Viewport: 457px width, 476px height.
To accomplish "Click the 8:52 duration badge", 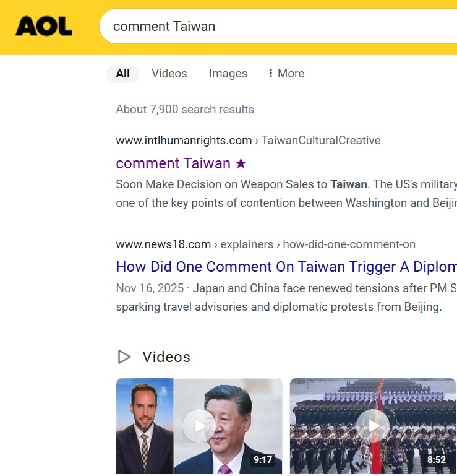I will pos(437,460).
